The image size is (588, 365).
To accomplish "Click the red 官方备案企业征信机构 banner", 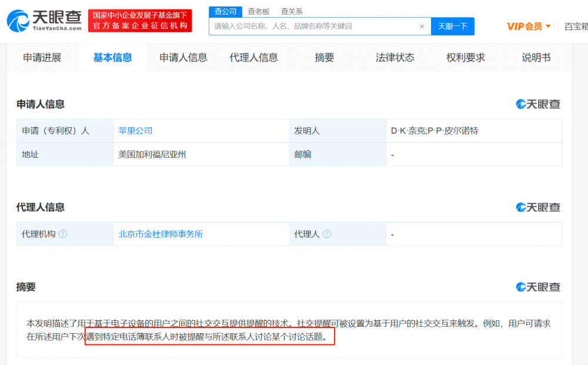I will tap(140, 21).
